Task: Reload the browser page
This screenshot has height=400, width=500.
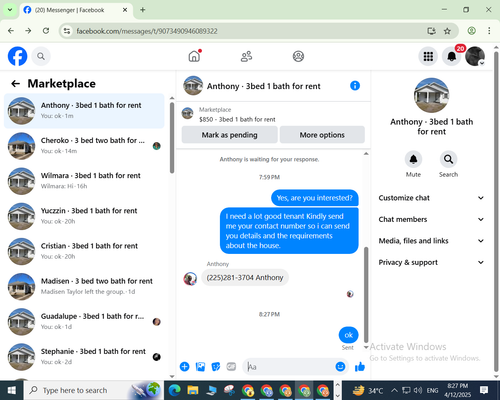Action: (46, 31)
